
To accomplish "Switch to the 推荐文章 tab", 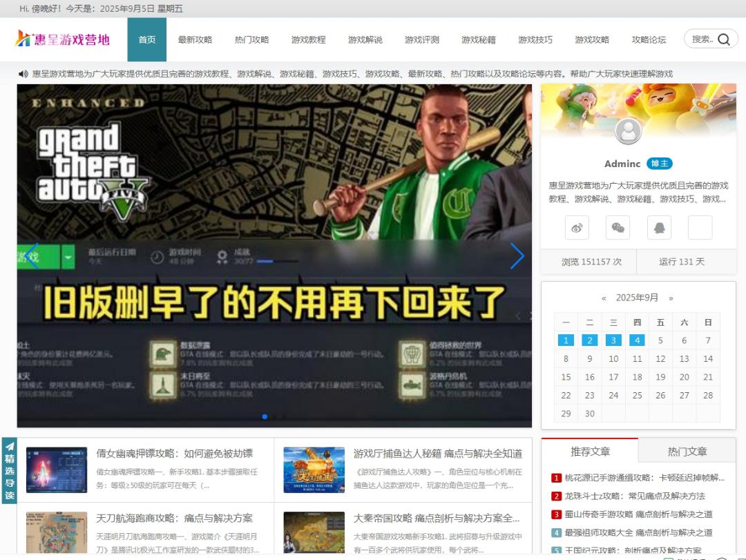I will click(x=590, y=452).
